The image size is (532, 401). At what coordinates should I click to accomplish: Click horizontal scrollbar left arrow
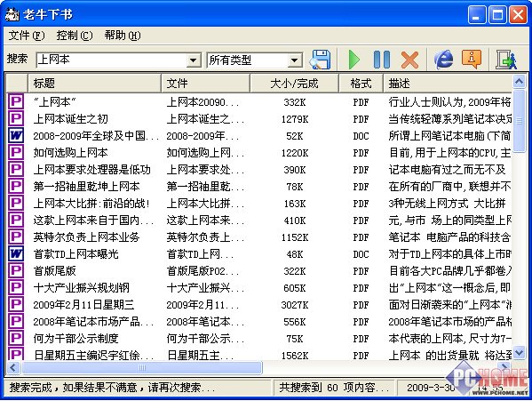point(14,368)
